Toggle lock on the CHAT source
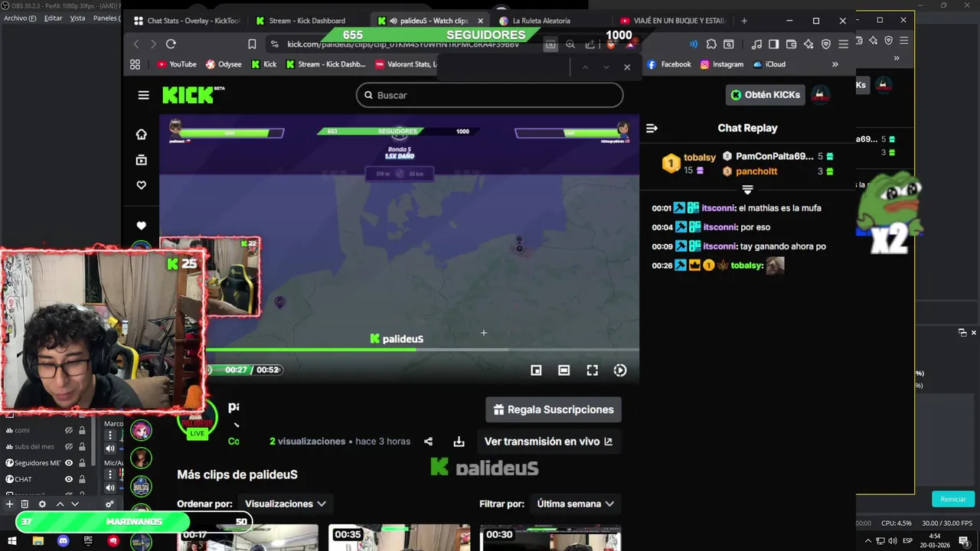Image resolution: width=980 pixels, height=551 pixels. (x=82, y=479)
